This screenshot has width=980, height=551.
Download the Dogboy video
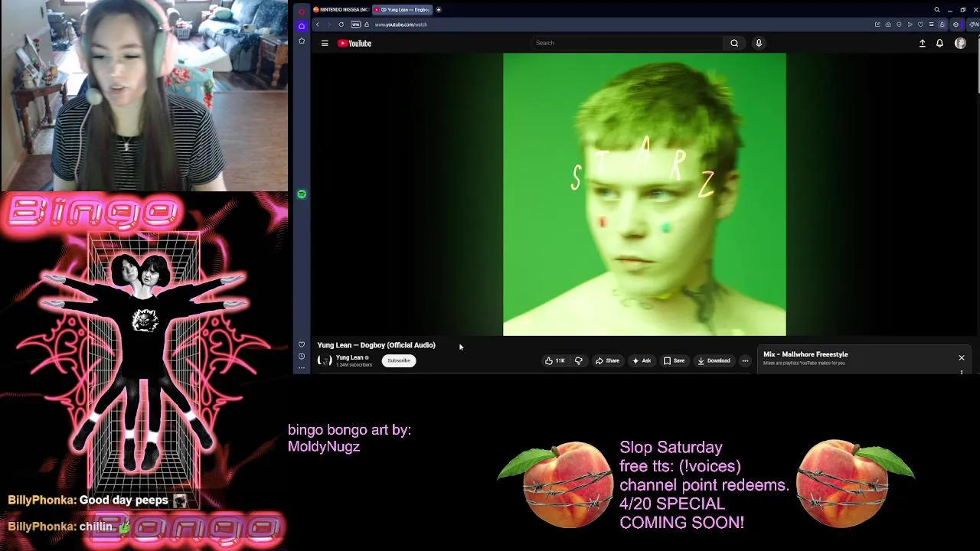[714, 360]
